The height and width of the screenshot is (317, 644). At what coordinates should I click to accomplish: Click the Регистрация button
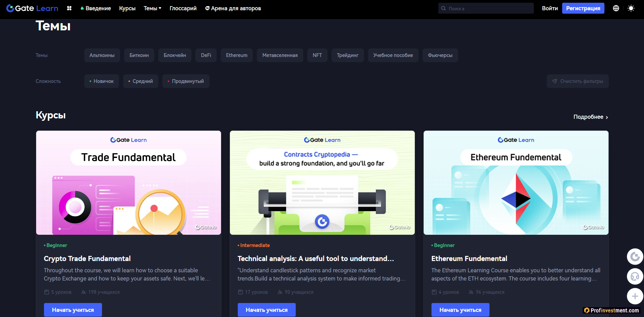(x=583, y=8)
